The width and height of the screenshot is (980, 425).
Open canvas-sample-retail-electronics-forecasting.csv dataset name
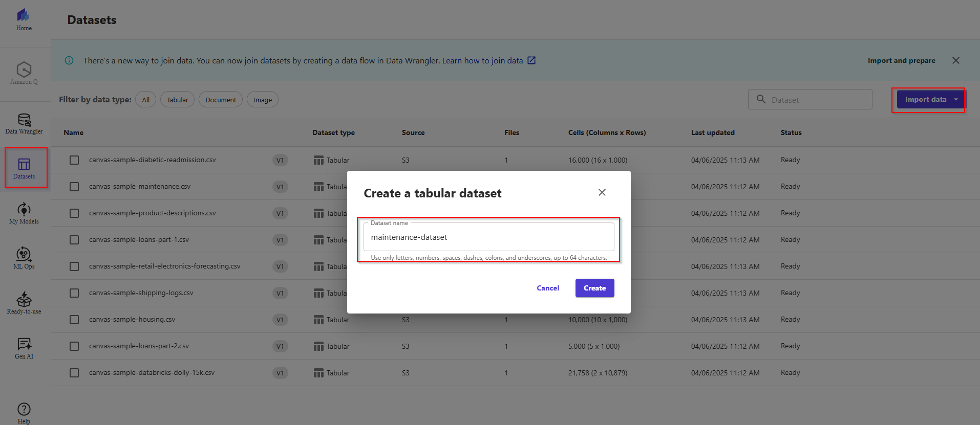click(x=165, y=266)
